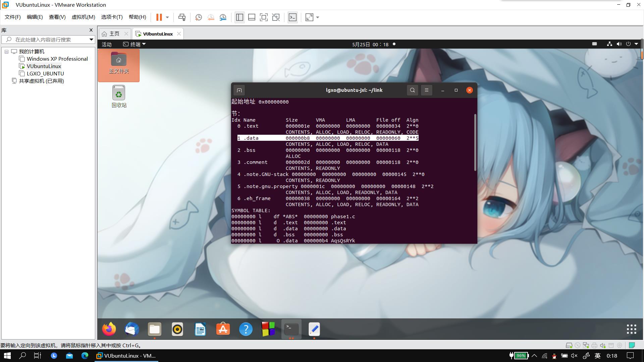Click the VMware pause/suspend VM button
The height and width of the screenshot is (362, 644).
[x=159, y=17]
